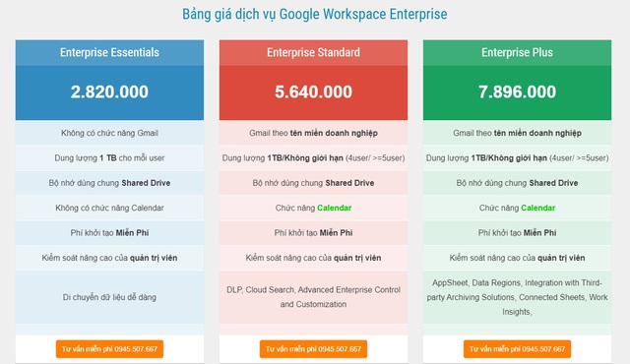
Task: Click 'Di chuyển dữ liệu dễ dàng' row
Action: click(109, 297)
